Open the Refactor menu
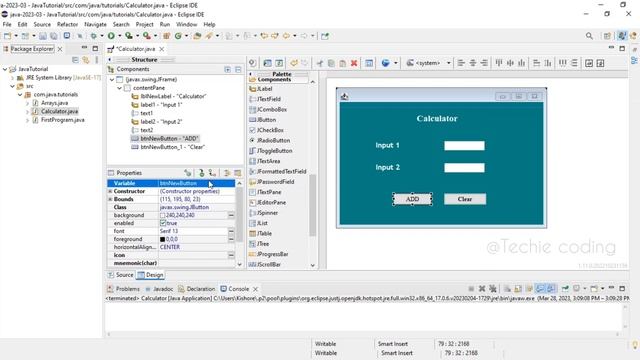The height and width of the screenshot is (360, 640). 67,24
